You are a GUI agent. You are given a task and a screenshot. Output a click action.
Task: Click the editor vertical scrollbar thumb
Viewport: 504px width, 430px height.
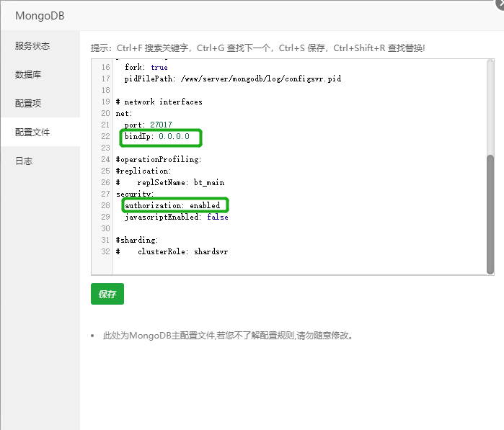490,214
